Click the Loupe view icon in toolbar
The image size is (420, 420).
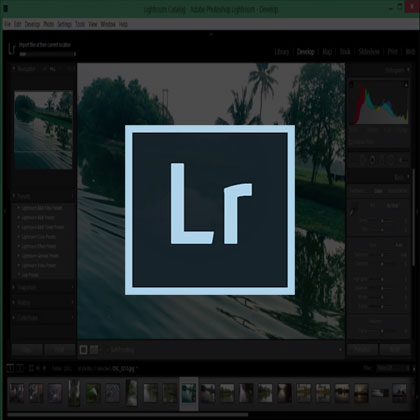[x=84, y=349]
